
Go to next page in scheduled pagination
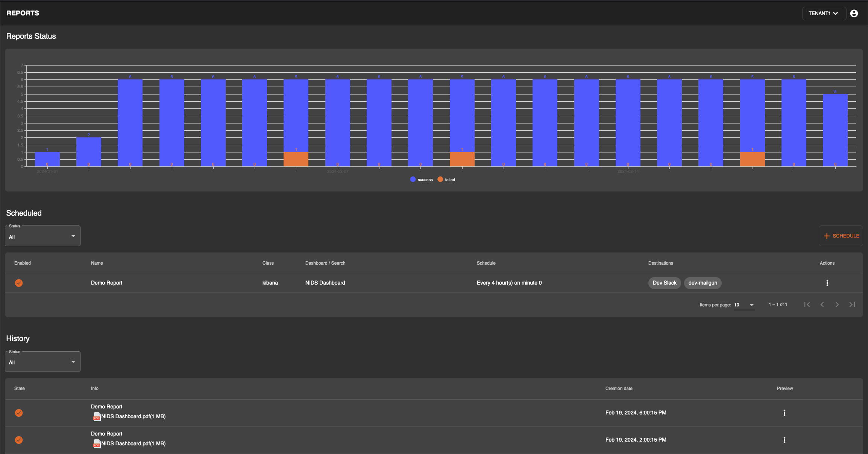coord(837,305)
